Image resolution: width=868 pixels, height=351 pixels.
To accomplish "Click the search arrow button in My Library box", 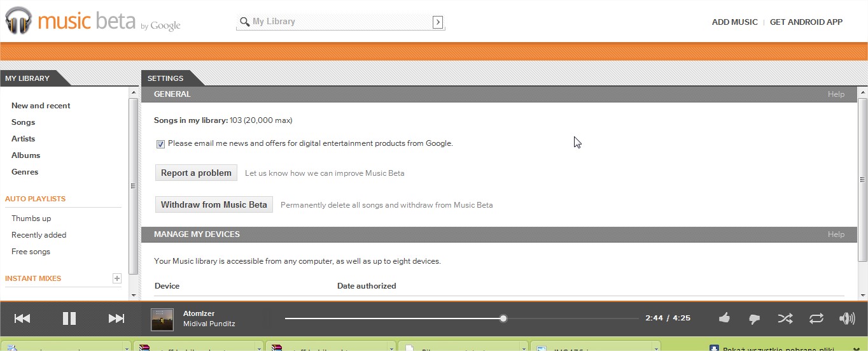I will pyautogui.click(x=438, y=22).
